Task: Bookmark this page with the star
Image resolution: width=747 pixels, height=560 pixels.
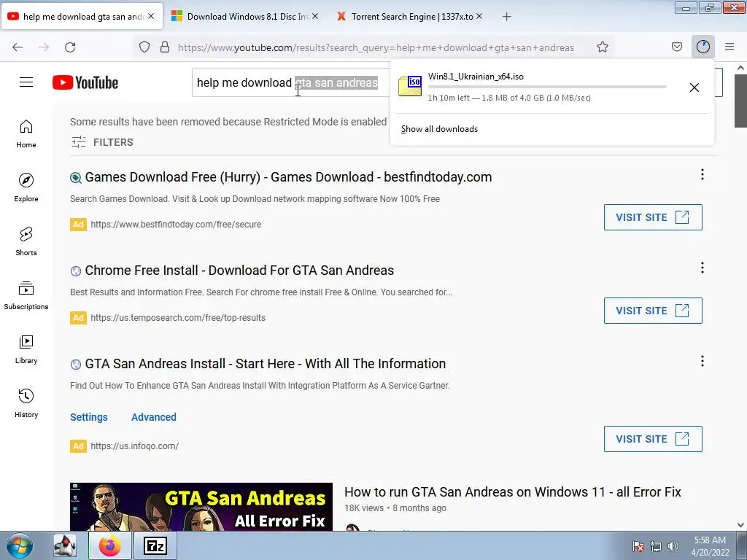Action: pyautogui.click(x=603, y=47)
